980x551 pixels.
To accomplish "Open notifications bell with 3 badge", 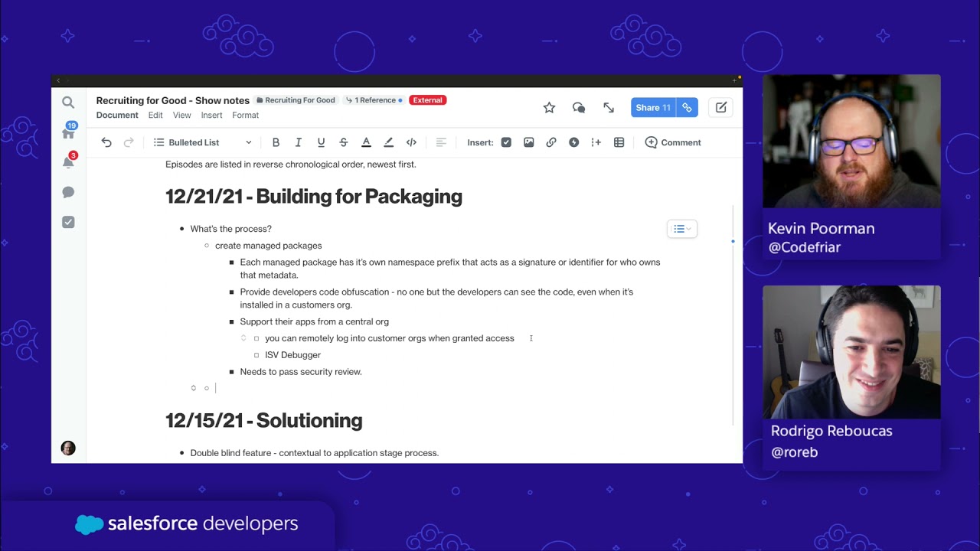I will [69, 161].
